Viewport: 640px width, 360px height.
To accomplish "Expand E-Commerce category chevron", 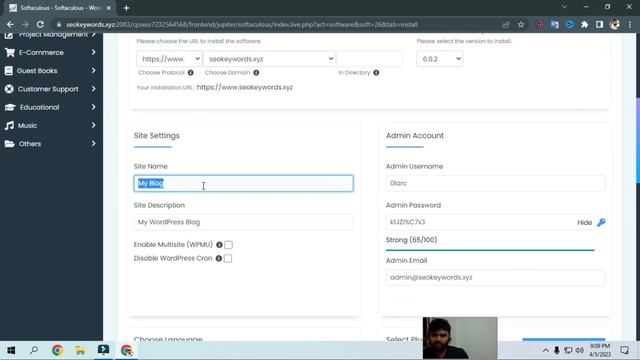I will [x=93, y=52].
